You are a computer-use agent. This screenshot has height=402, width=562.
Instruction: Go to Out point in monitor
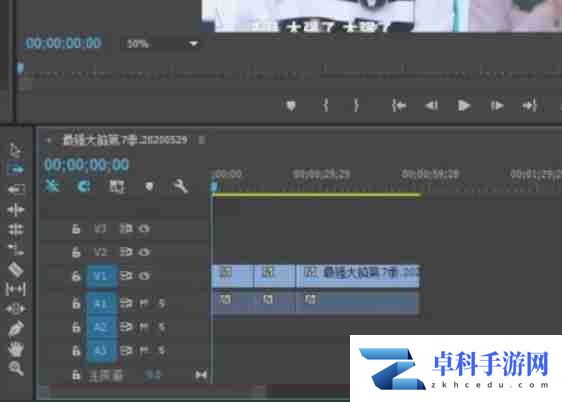click(529, 106)
